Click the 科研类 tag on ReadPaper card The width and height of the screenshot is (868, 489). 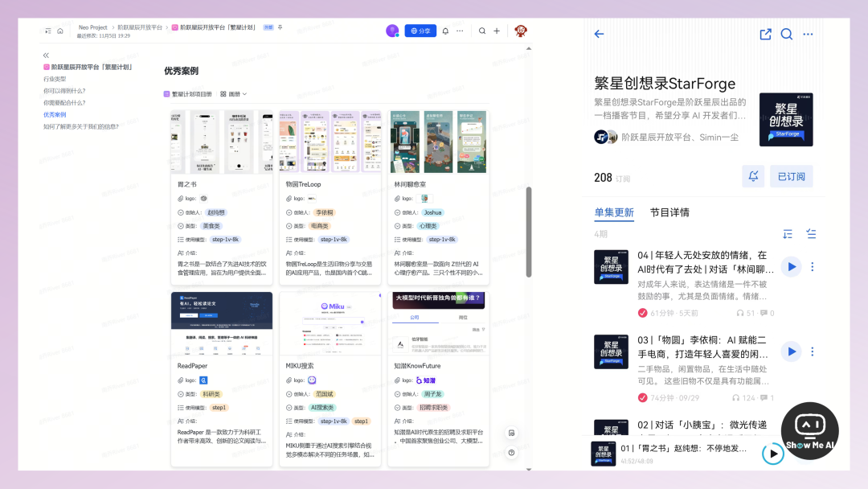click(211, 394)
